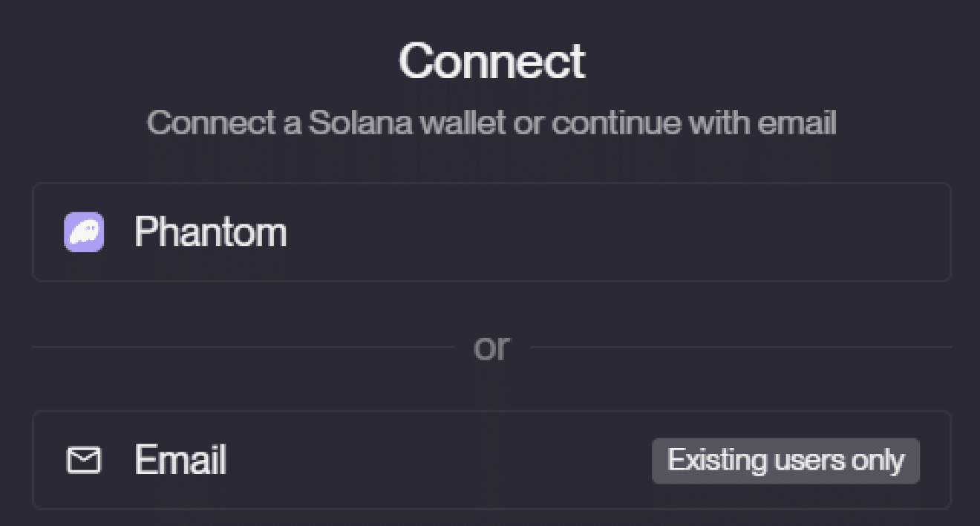Click the Phantom label text
The width and height of the screenshot is (980, 526).
(x=210, y=232)
